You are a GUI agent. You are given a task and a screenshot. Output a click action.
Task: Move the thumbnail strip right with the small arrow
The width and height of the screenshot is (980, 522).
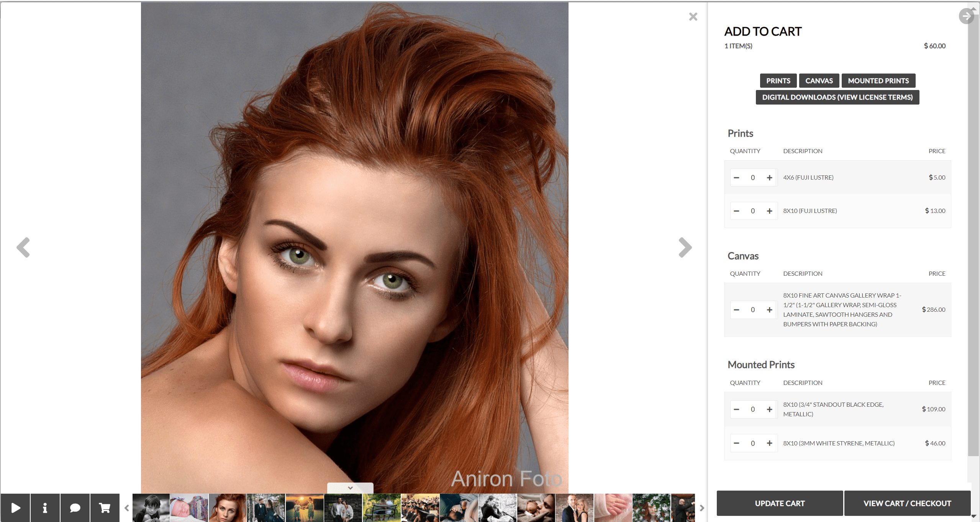click(702, 508)
